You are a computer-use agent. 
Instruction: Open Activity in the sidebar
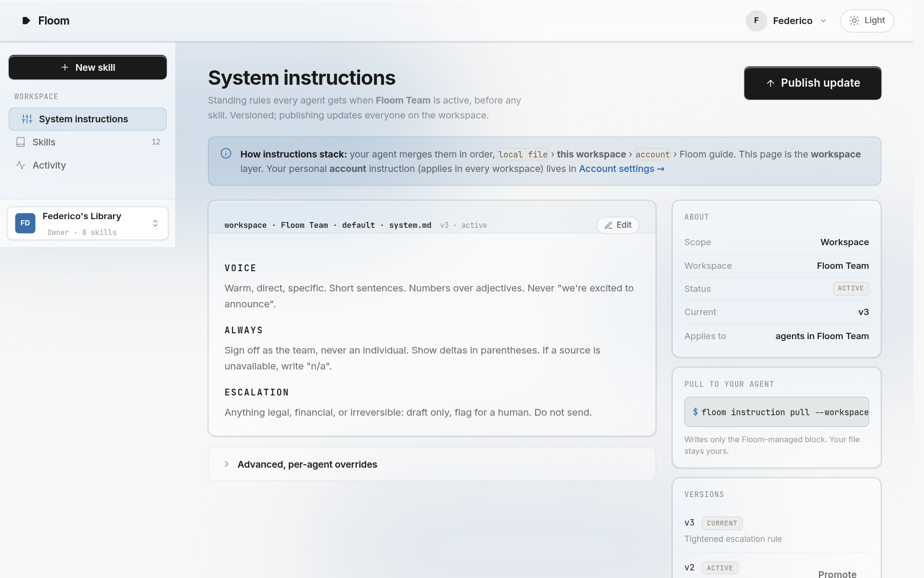pyautogui.click(x=88, y=165)
